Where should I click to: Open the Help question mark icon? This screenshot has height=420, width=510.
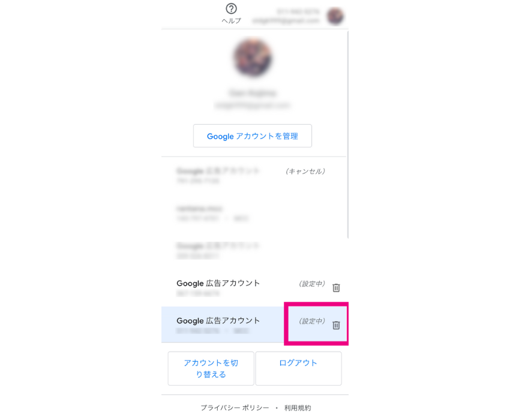(231, 9)
